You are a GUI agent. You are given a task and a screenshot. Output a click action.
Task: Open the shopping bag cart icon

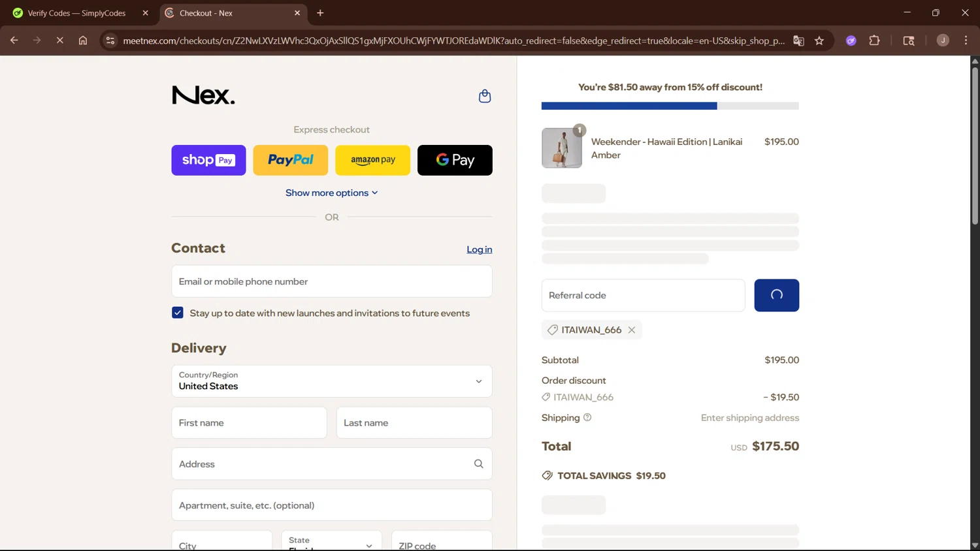click(485, 96)
